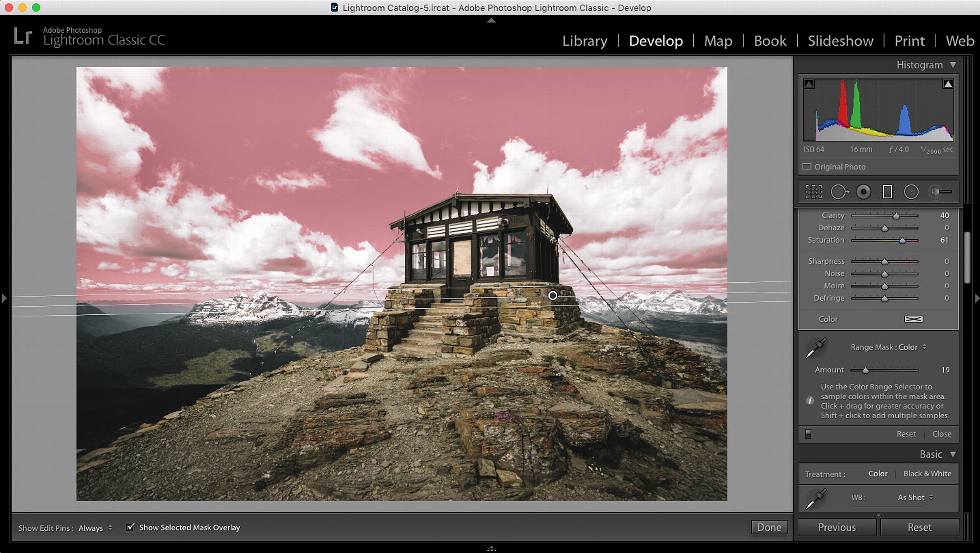Collapse the right panel arrow
Screen dimensions: 980x553
point(977,298)
